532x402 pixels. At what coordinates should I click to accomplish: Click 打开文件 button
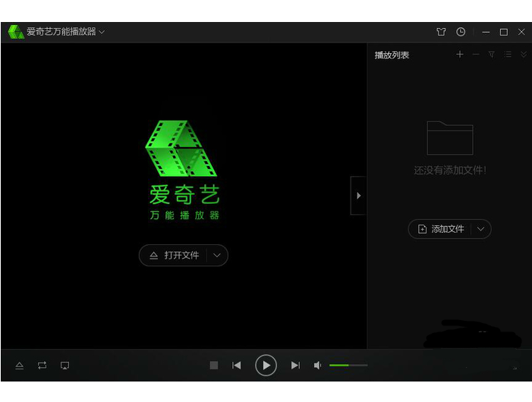[x=174, y=256]
